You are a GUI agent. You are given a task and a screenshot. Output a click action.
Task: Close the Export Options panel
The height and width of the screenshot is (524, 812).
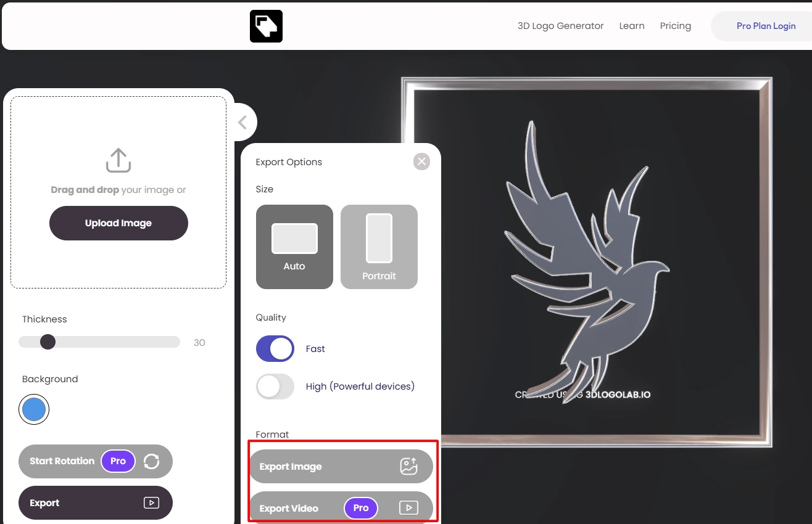pyautogui.click(x=421, y=162)
